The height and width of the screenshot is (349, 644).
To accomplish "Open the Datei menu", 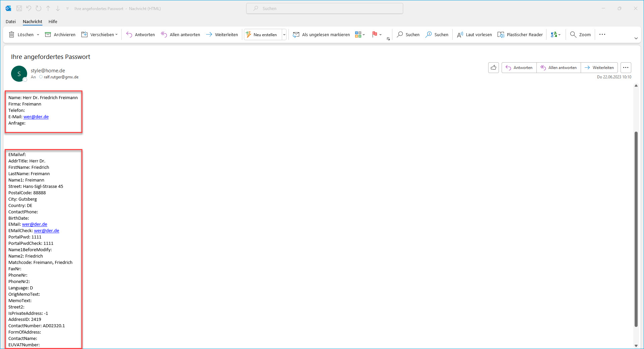I will pos(11,21).
